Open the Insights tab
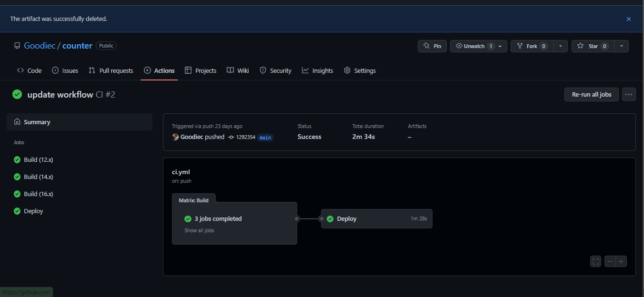Viewport: 644px width, 297px height. (317, 70)
